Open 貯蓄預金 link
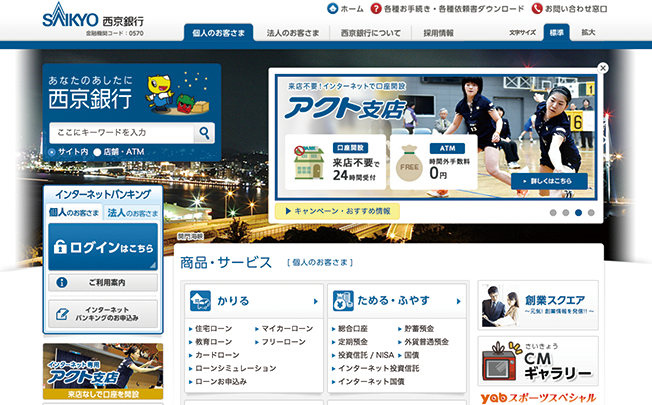The width and height of the screenshot is (652, 405). [x=419, y=328]
